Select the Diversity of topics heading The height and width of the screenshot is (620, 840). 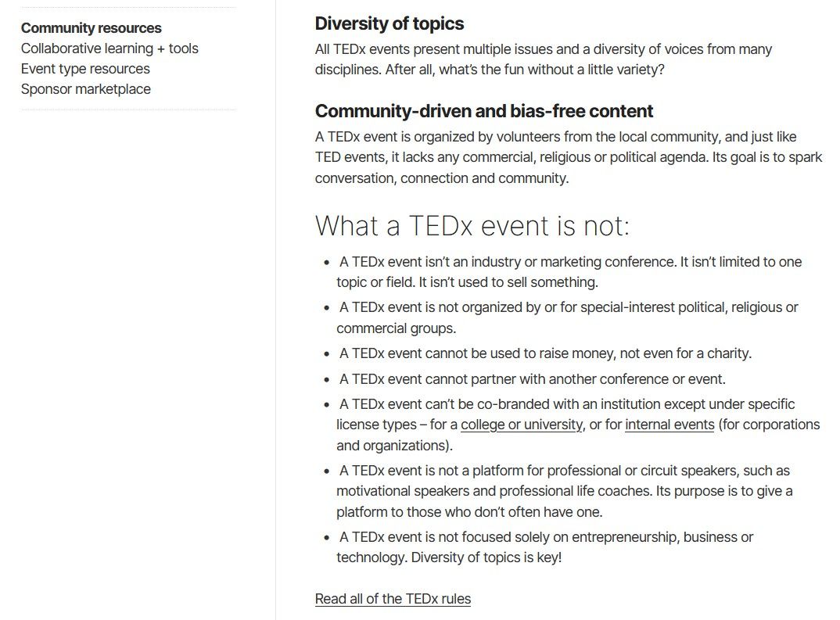tap(389, 23)
